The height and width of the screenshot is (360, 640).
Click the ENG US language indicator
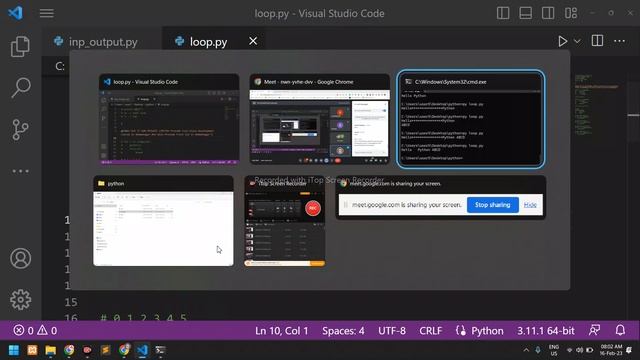[x=554, y=350]
